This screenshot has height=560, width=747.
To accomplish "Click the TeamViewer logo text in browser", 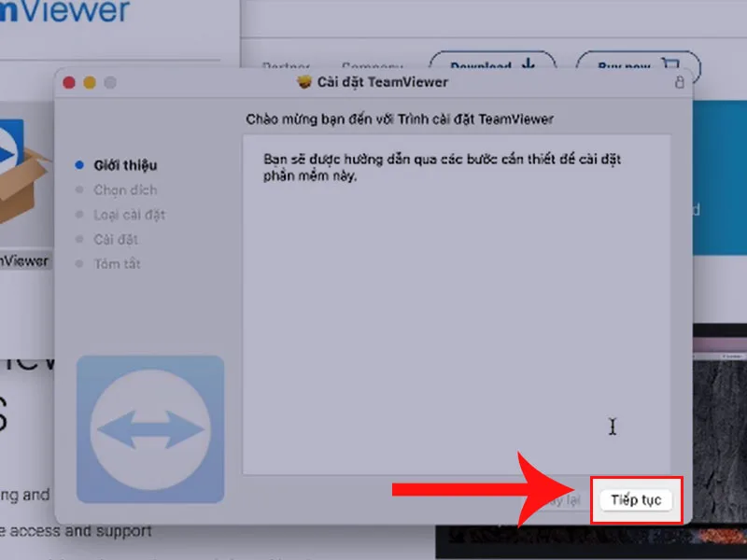I will [64, 10].
